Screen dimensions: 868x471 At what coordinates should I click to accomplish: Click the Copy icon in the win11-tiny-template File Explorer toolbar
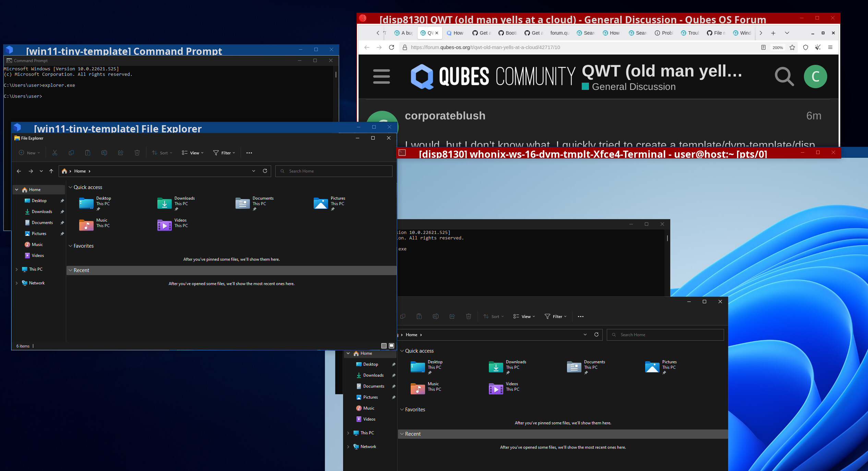click(x=71, y=153)
